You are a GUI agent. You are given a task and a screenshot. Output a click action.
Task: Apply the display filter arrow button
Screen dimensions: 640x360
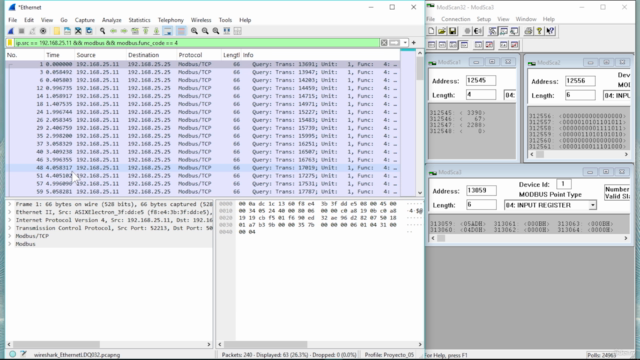(394, 43)
